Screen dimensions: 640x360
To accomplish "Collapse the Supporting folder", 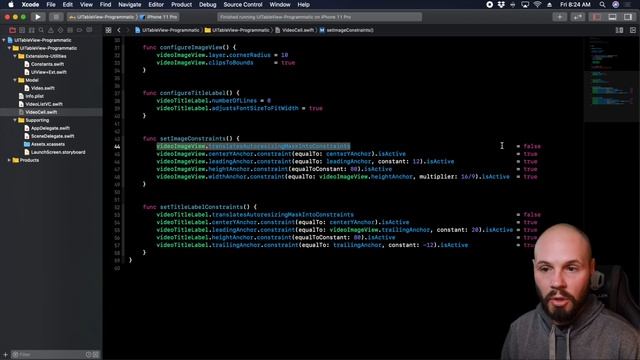I will (15, 120).
